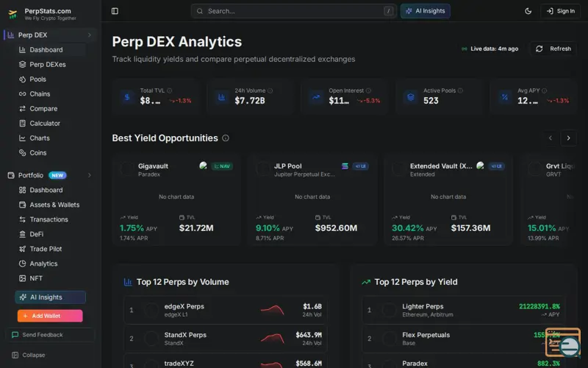
Task: Select the StandX Perps row
Action: [226, 339]
